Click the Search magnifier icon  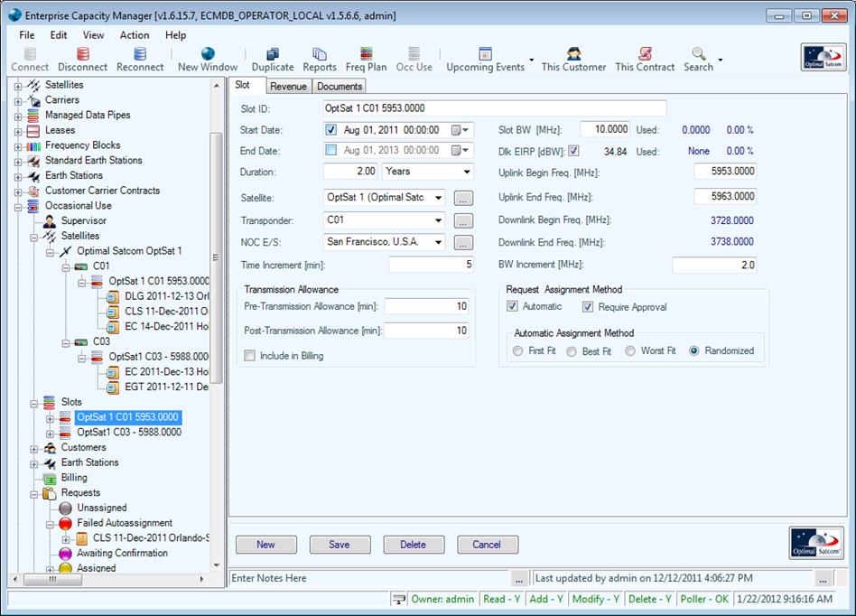click(x=699, y=53)
